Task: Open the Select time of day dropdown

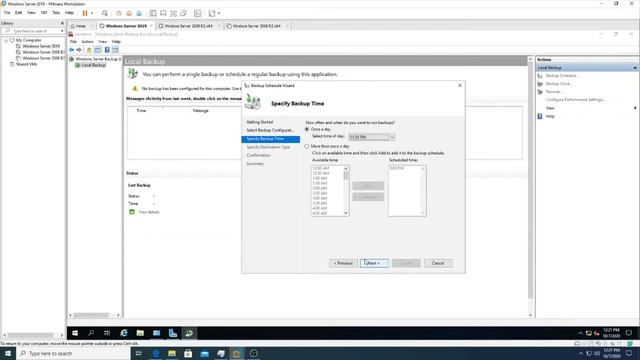Action: pyautogui.click(x=372, y=137)
